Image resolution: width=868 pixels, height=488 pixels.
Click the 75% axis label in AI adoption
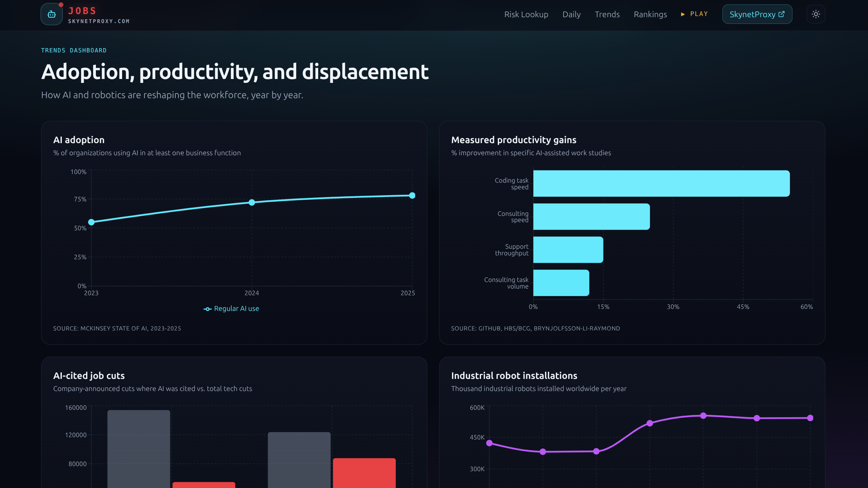80,199
